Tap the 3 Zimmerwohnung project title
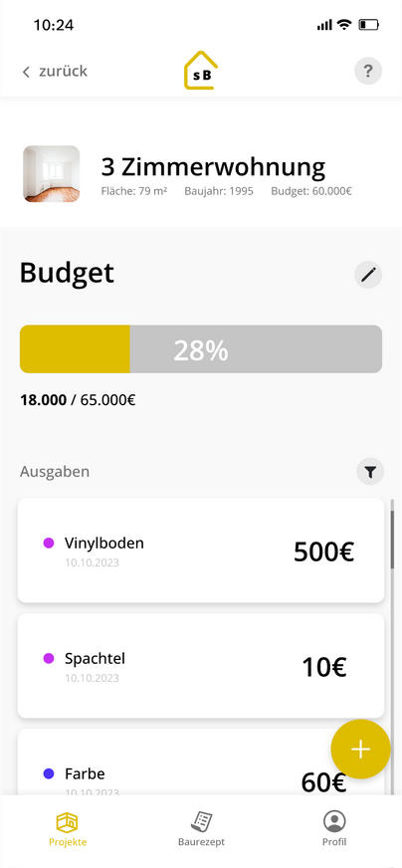Image resolution: width=402 pixels, height=868 pixels. coord(213,167)
